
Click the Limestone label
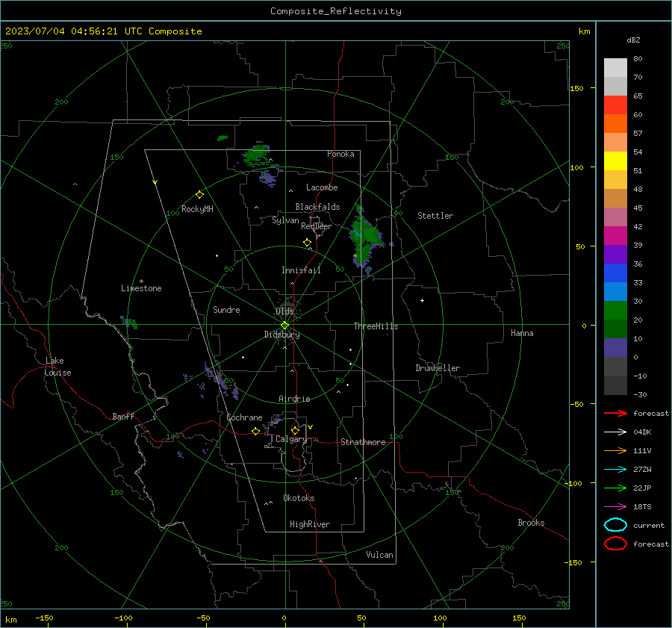[141, 288]
